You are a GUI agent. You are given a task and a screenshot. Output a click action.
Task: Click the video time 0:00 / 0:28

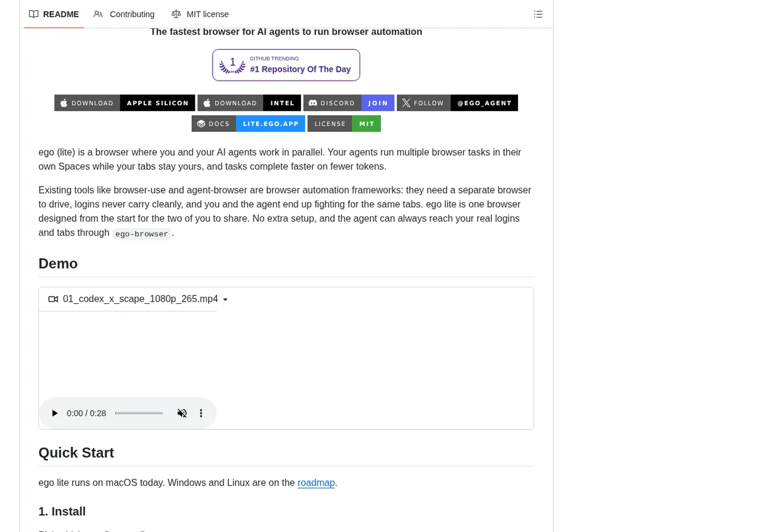point(86,413)
